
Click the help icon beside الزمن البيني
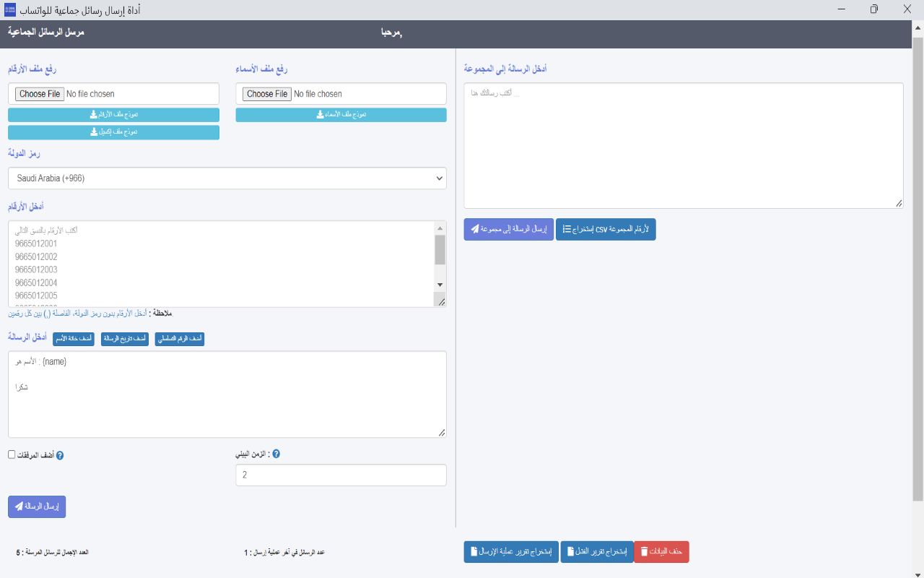coord(276,454)
